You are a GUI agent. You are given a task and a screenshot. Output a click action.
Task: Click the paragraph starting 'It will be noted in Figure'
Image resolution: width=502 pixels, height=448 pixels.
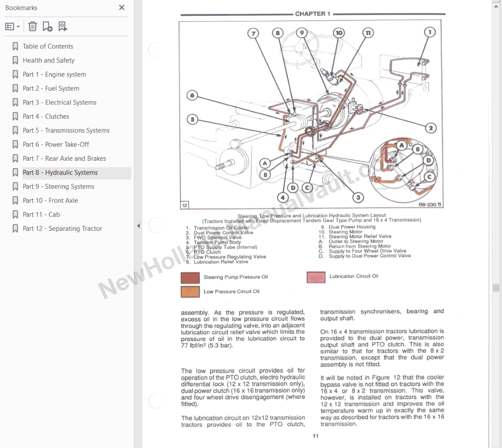point(382,400)
